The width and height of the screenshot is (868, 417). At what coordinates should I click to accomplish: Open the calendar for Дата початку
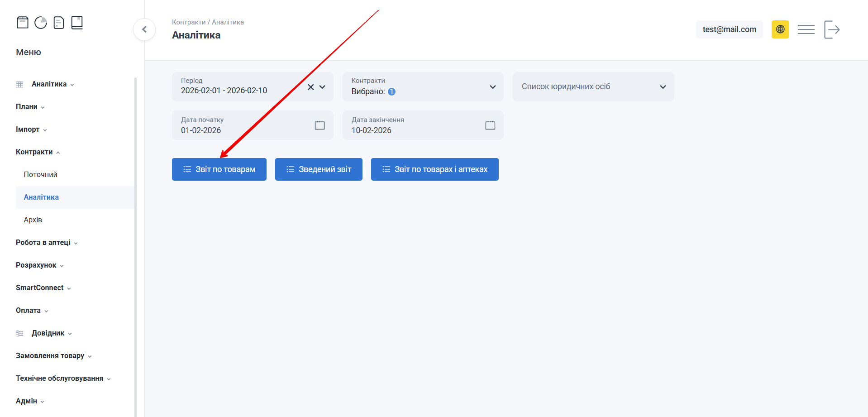pos(320,125)
